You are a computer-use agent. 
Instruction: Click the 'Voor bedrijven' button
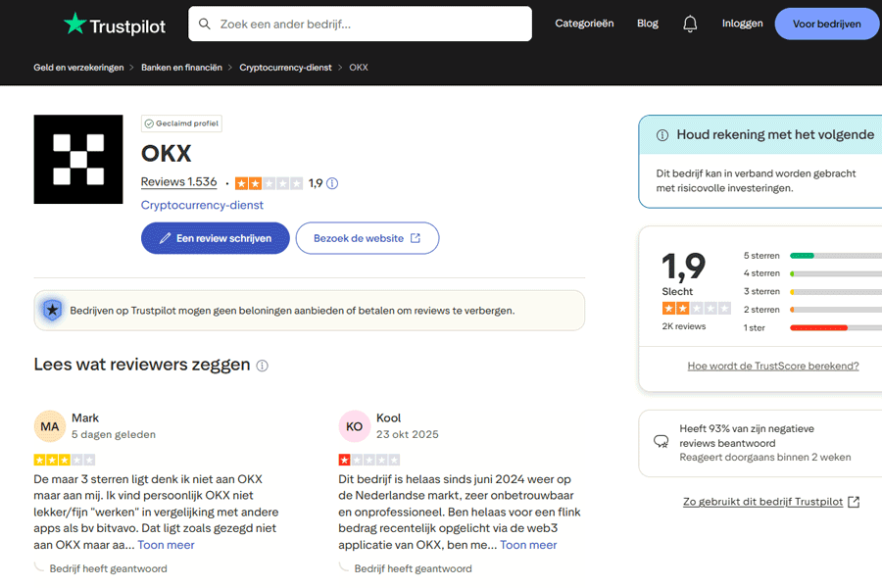(x=827, y=24)
